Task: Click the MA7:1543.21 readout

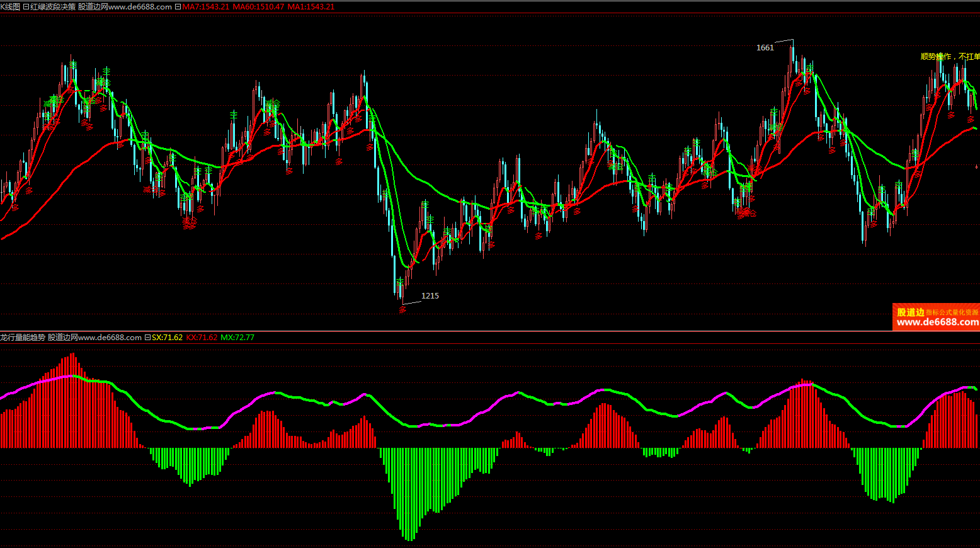Action: [x=206, y=7]
